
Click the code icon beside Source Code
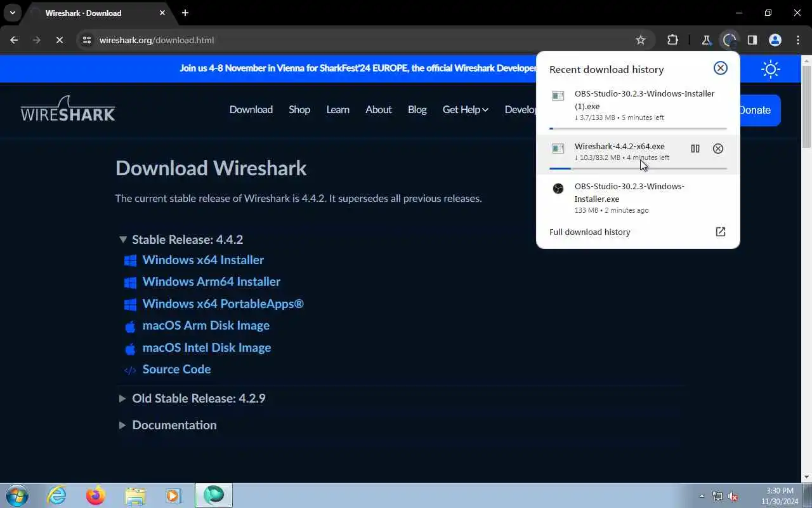coord(130,370)
